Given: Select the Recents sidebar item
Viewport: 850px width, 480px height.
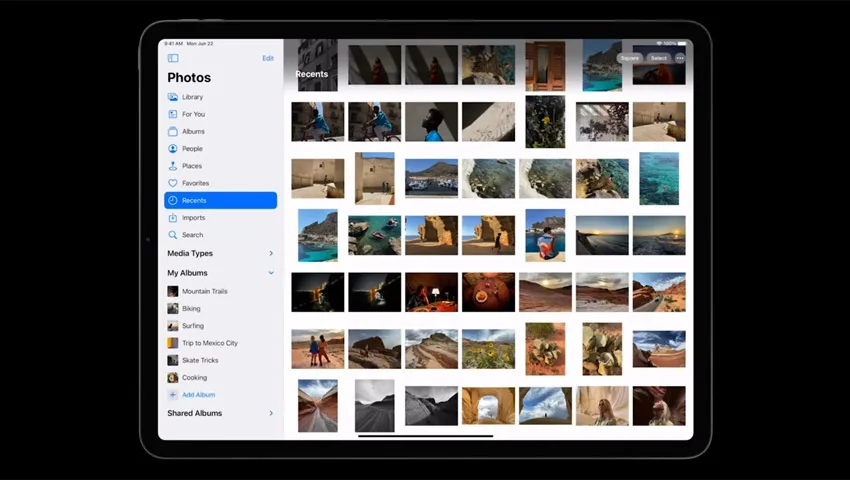Looking at the screenshot, I should (221, 200).
